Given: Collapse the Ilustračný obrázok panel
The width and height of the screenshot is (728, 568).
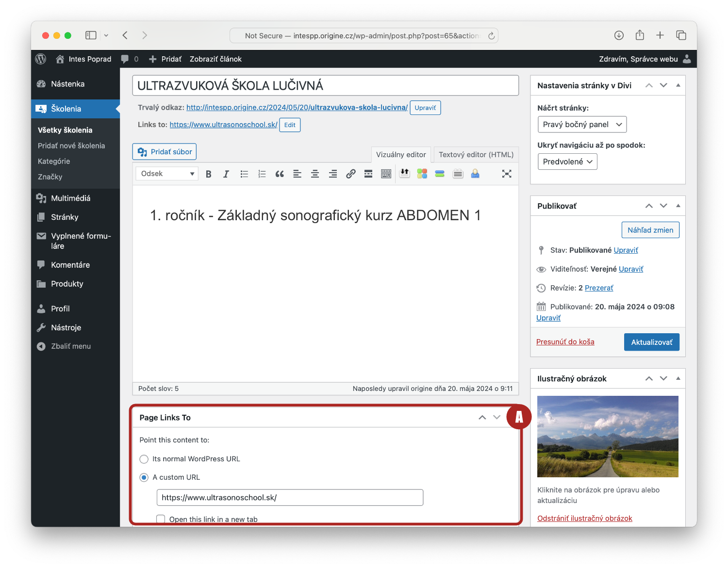Looking at the screenshot, I should click(678, 378).
